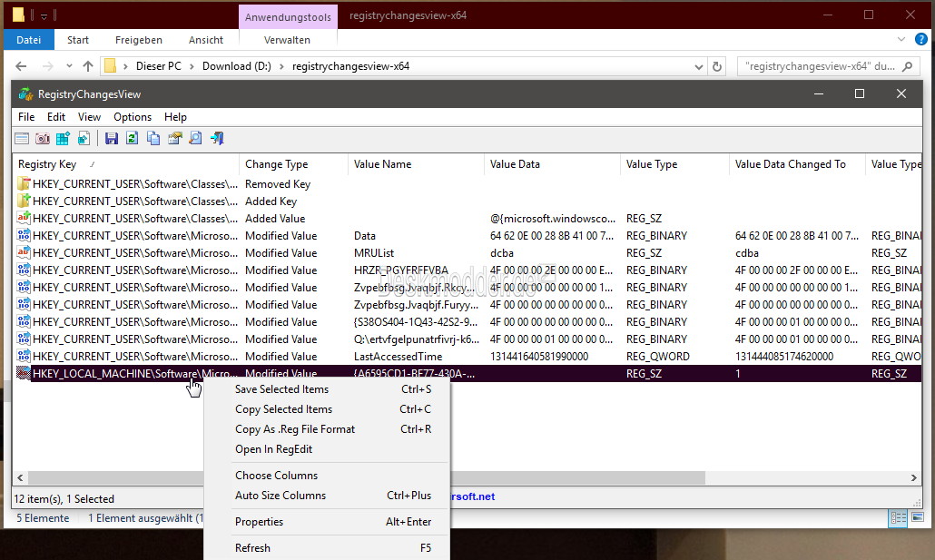Choose Auto Size Columns menu entry
This screenshot has width=935, height=560.
coord(327,495)
